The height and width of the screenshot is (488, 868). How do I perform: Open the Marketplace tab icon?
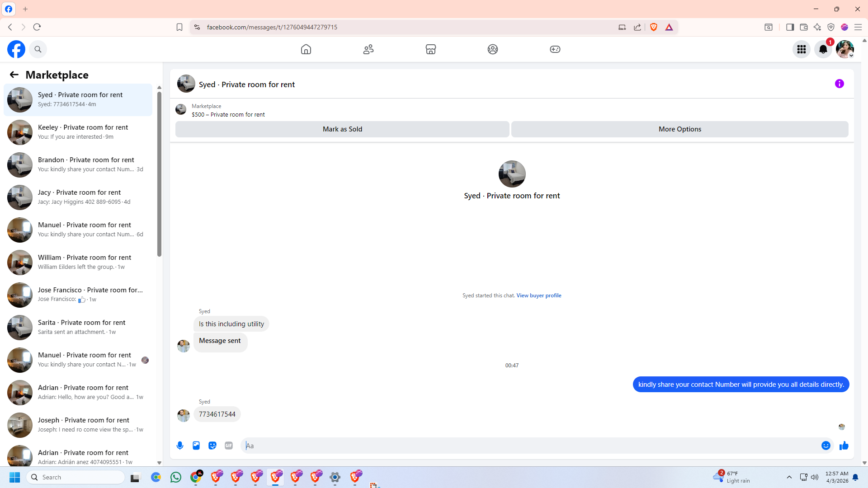[431, 49]
